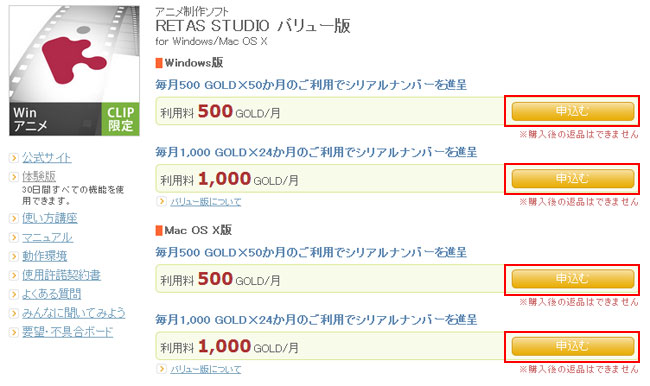The image size is (650, 386).
Task: Click the RETAS STUDIO product thumbnail image
Action: (x=74, y=70)
